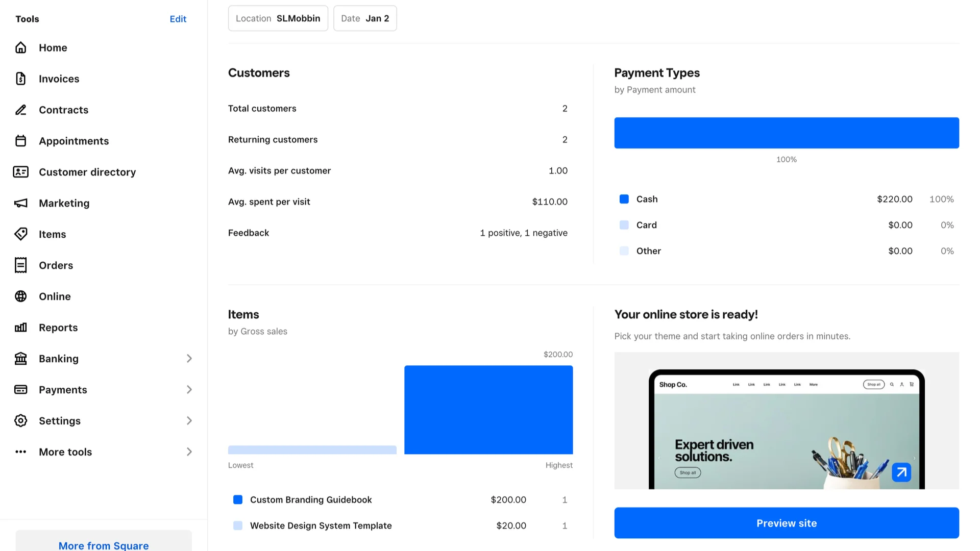Expand the Payments submenu chevron
980x551 pixels.
[189, 390]
